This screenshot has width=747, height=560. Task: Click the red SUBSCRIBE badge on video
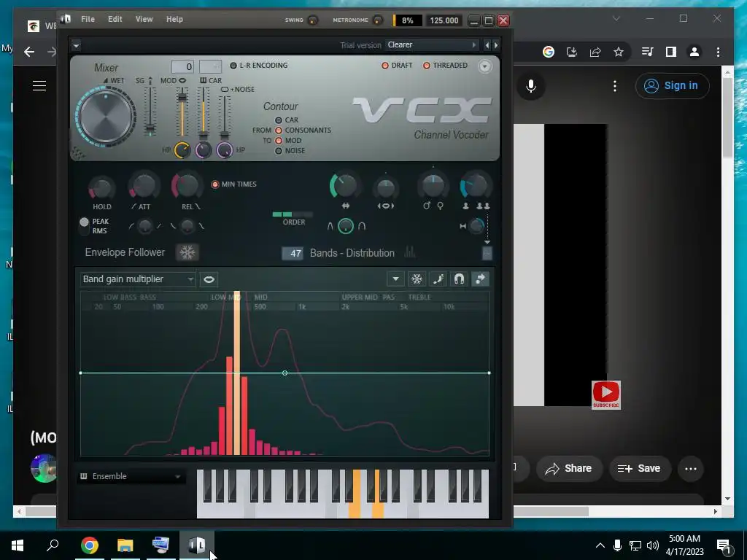(x=606, y=394)
